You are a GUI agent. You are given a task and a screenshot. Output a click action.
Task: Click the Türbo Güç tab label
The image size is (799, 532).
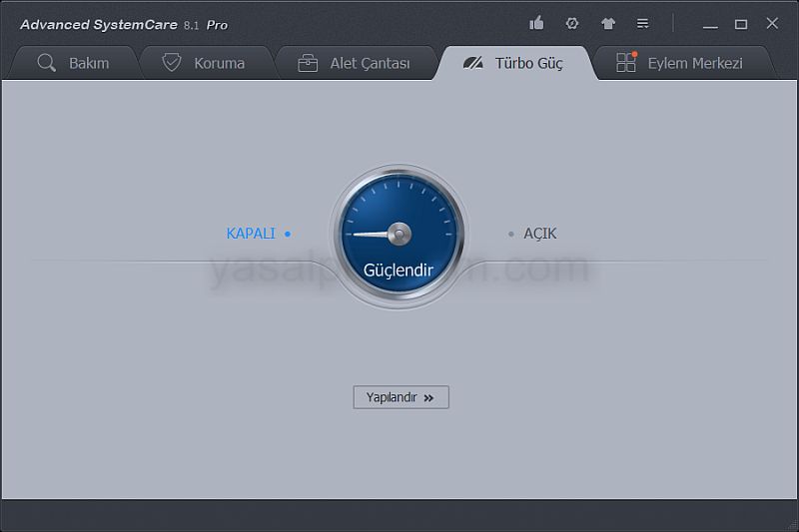(528, 63)
